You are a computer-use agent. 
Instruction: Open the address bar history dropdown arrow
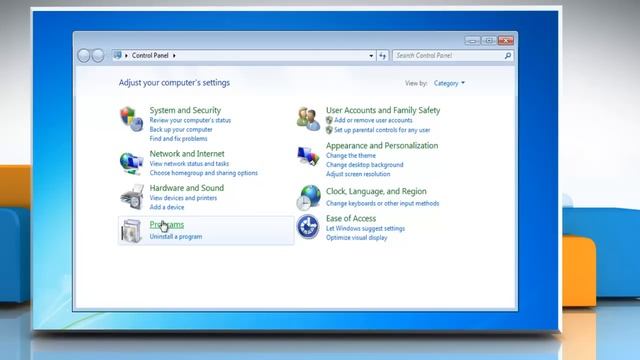click(x=371, y=56)
